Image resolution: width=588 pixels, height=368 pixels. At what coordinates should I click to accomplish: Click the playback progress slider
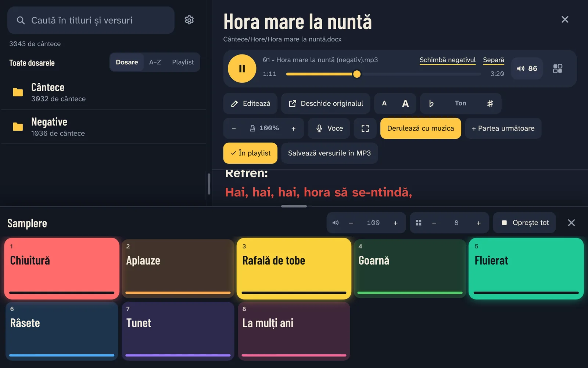[383, 74]
